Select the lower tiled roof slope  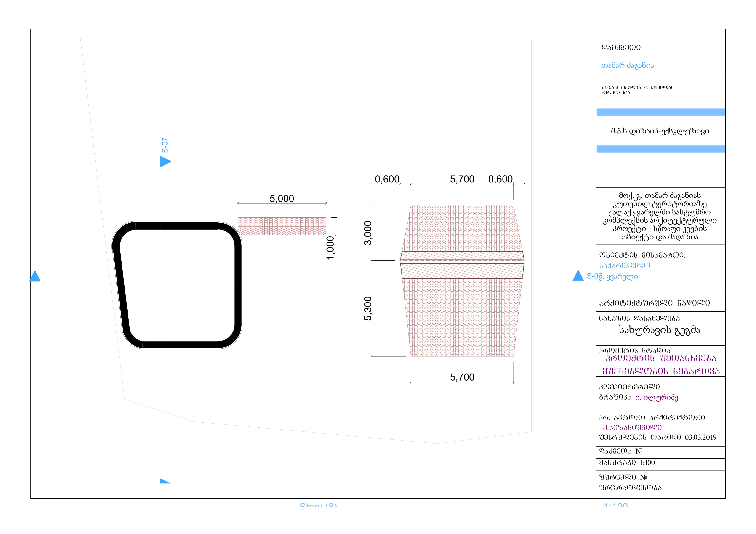tap(462, 318)
